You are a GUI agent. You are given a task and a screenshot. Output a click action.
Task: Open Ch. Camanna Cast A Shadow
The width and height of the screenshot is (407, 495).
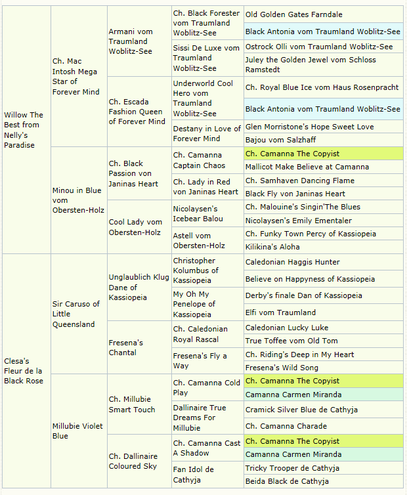pyautogui.click(x=206, y=448)
